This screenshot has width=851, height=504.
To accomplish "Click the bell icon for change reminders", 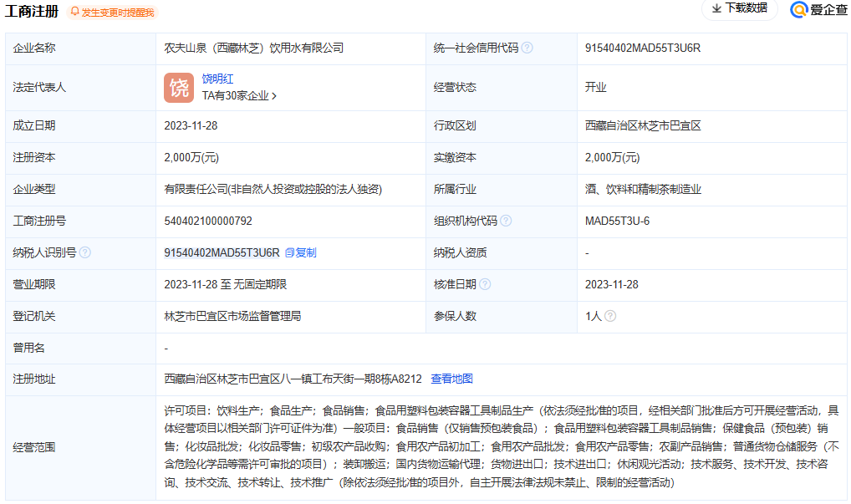I will click(x=75, y=12).
